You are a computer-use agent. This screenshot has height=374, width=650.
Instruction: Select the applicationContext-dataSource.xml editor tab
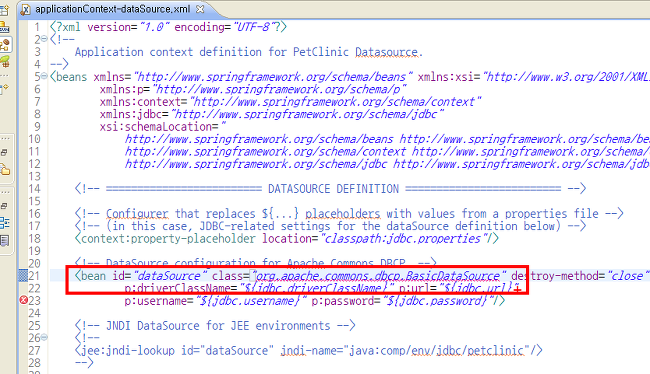pos(112,9)
